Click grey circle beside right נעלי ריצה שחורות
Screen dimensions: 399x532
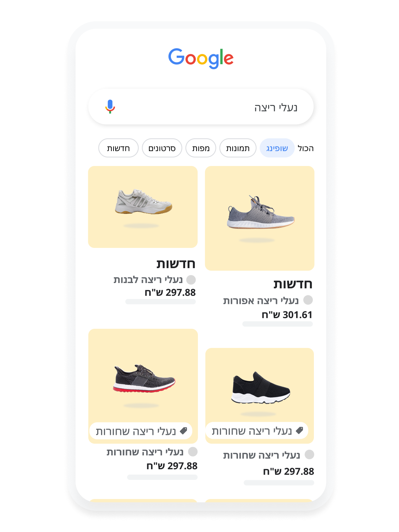309,455
